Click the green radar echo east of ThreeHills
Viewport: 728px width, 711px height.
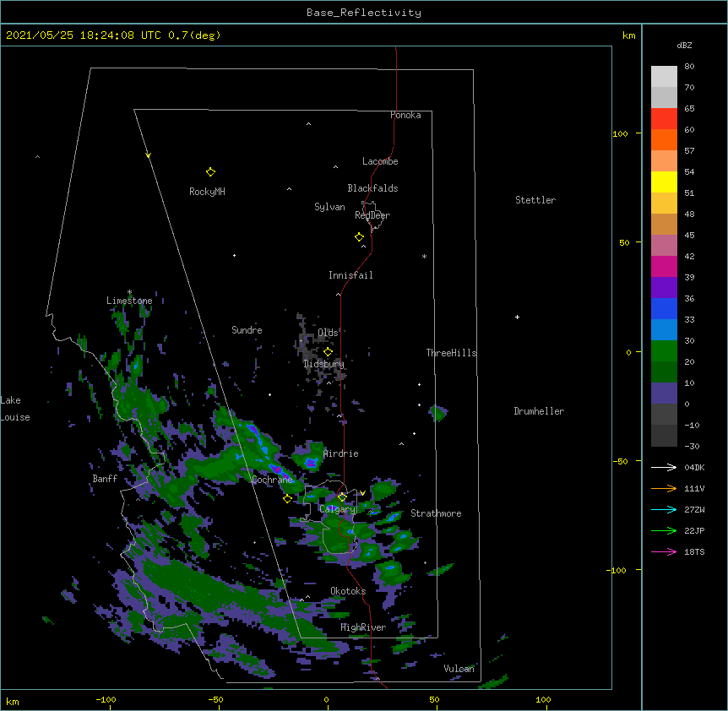point(437,412)
